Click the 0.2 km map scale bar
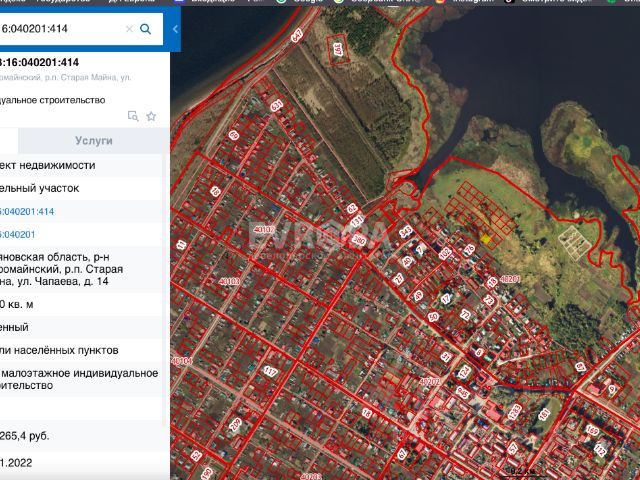 pos(523,473)
